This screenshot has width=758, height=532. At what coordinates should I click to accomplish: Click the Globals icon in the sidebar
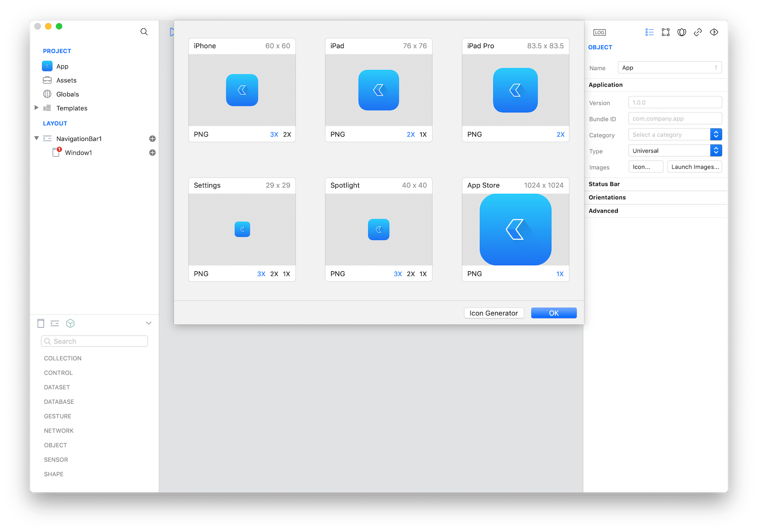tap(47, 94)
